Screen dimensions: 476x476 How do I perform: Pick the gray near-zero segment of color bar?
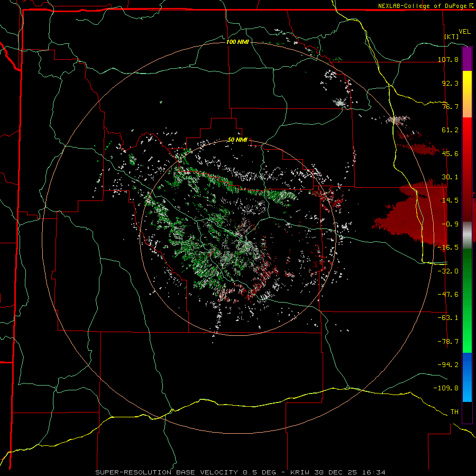click(467, 235)
